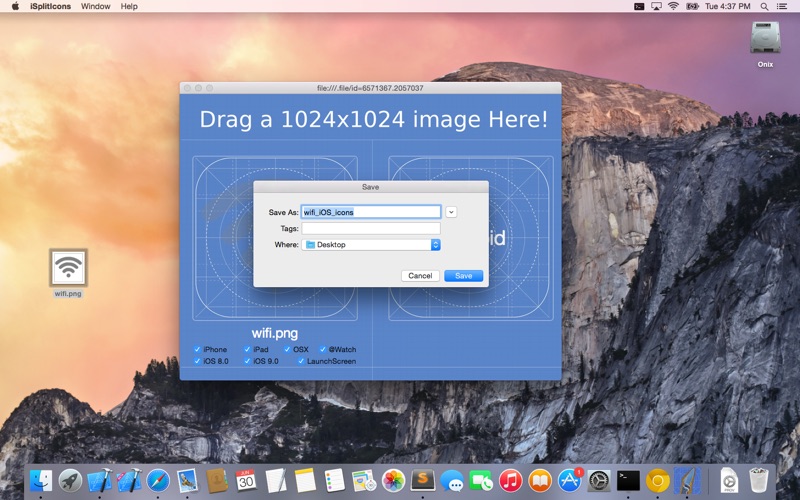Click iSplitIcons blueprint icon in dock
800x500 pixels.
687,481
